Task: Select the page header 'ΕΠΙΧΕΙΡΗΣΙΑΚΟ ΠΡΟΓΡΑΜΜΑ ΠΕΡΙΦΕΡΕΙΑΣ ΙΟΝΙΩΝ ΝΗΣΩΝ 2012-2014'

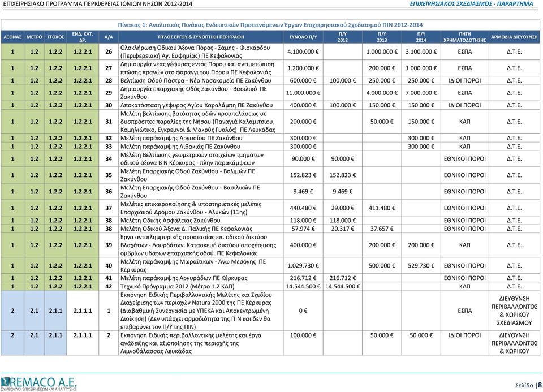Action: (98, 4)
